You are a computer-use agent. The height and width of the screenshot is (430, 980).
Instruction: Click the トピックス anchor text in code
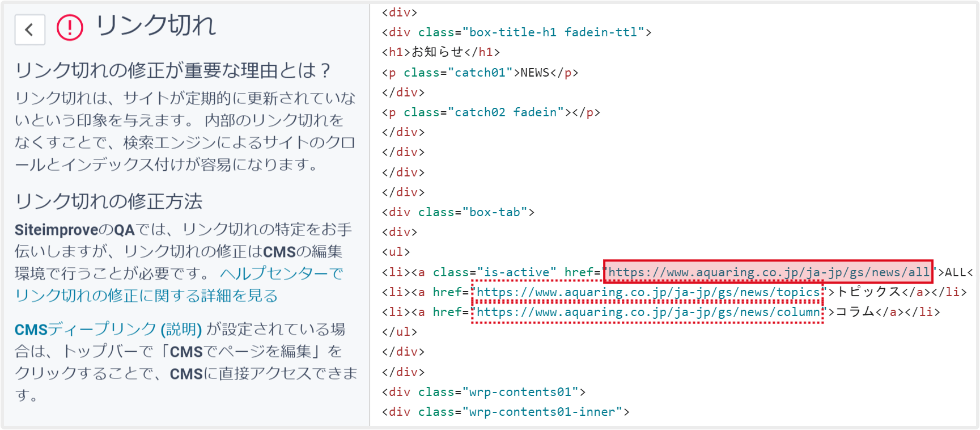pos(868,292)
